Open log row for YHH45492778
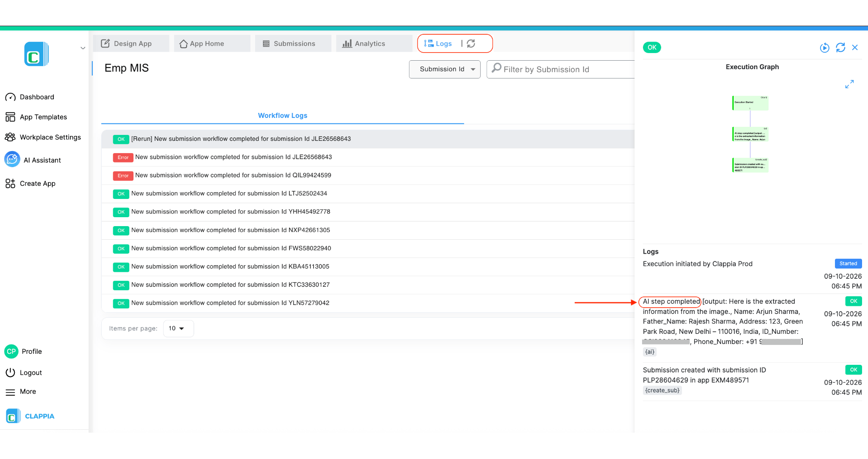 pos(368,212)
